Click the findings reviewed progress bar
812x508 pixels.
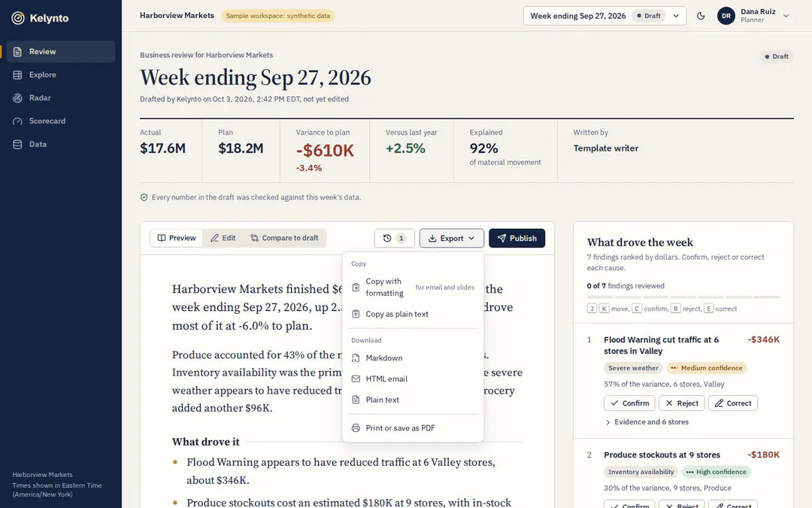[x=683, y=297]
